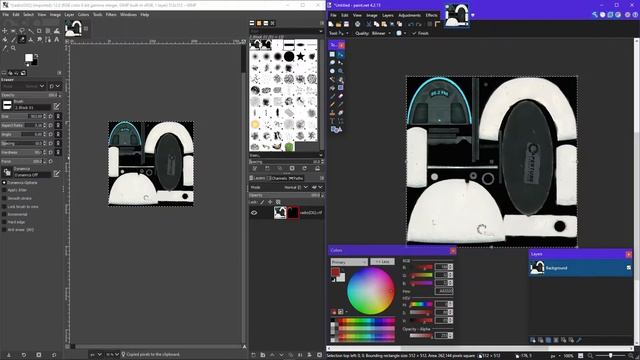Image resolution: width=640 pixels, height=360 pixels.
Task: Select paint.net Lasso Select tool
Action: click(332, 62)
